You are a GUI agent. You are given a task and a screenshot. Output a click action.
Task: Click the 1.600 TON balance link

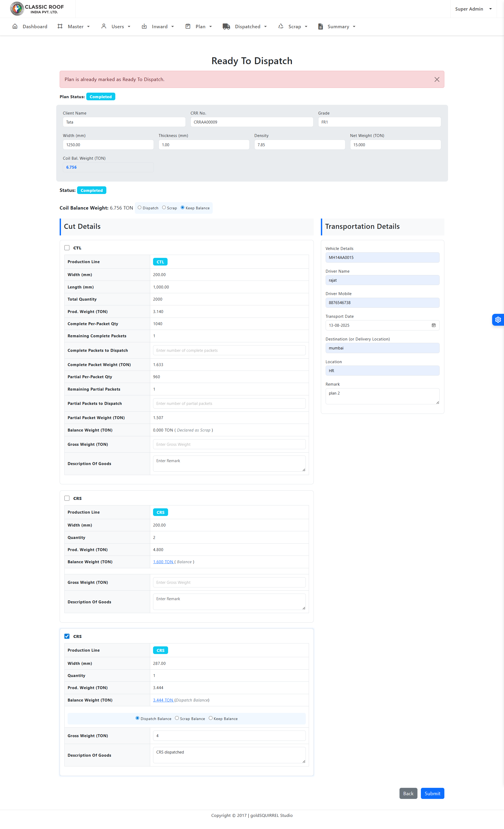[163, 562]
